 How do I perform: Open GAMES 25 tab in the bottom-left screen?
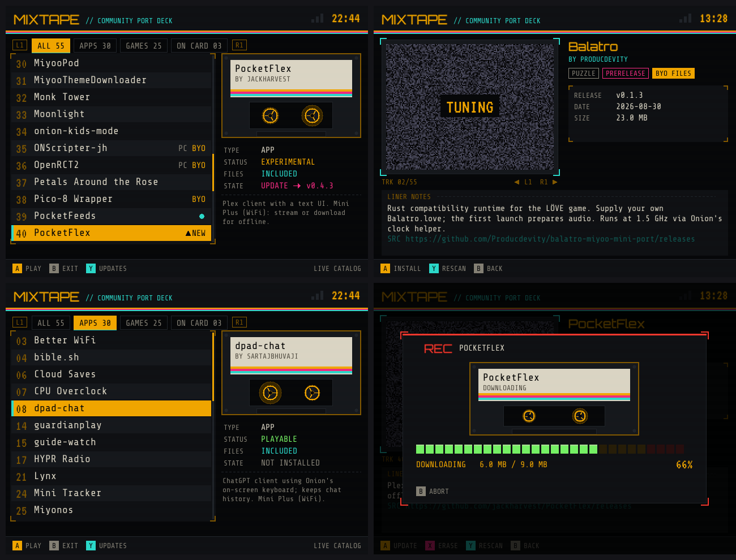(144, 323)
